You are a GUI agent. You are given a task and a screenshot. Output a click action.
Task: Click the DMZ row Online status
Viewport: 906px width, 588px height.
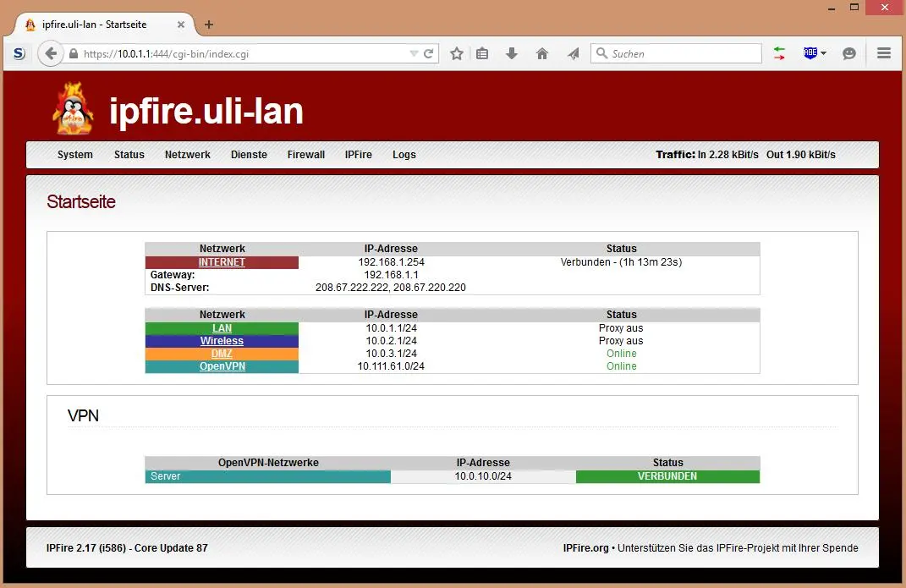622,354
